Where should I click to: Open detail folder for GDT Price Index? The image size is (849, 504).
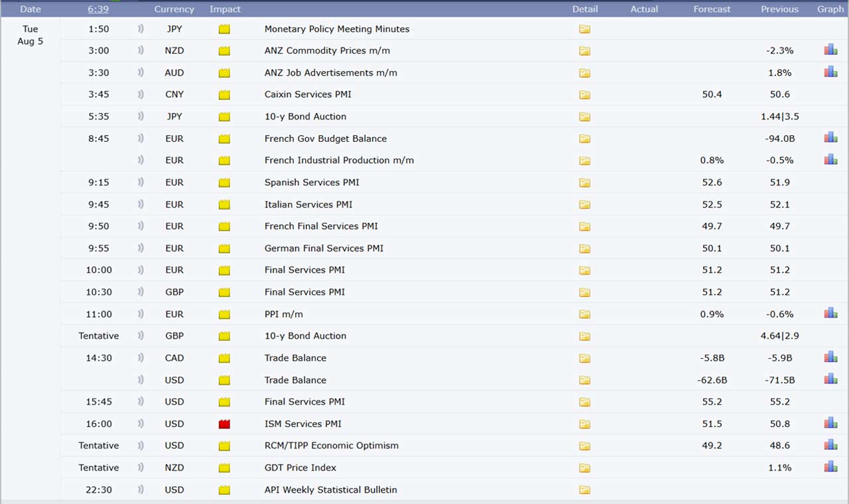click(x=584, y=468)
